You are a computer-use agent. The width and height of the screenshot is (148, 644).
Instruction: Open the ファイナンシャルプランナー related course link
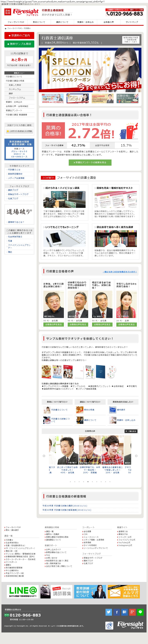click(x=19, y=246)
